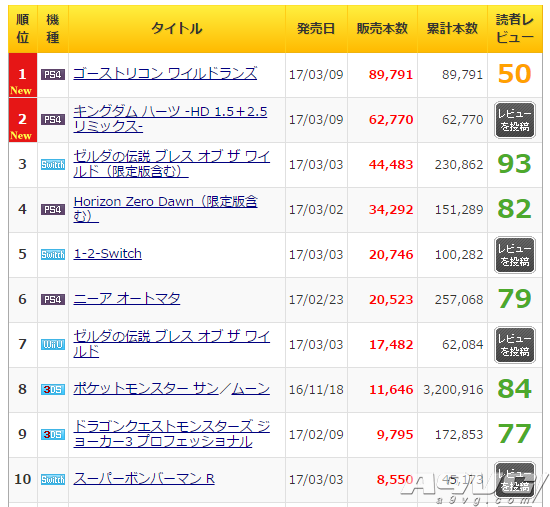Viewport: 550px width, 507px height.
Task: Click PS4 icon next to ニーア オートマタ
Action: pos(53,300)
